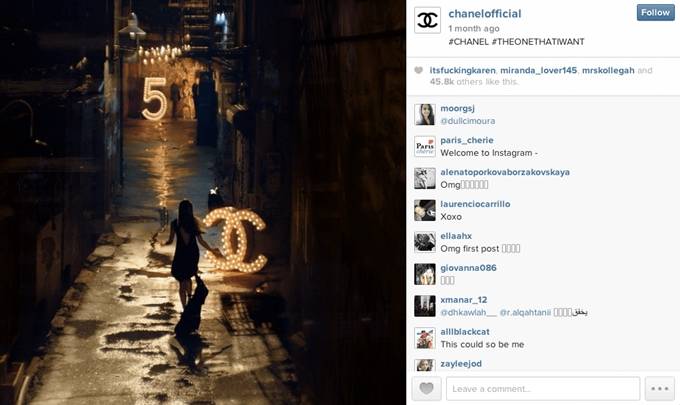The image size is (680, 405).
Task: Toggle the heart like button beside comment box
Action: (426, 389)
